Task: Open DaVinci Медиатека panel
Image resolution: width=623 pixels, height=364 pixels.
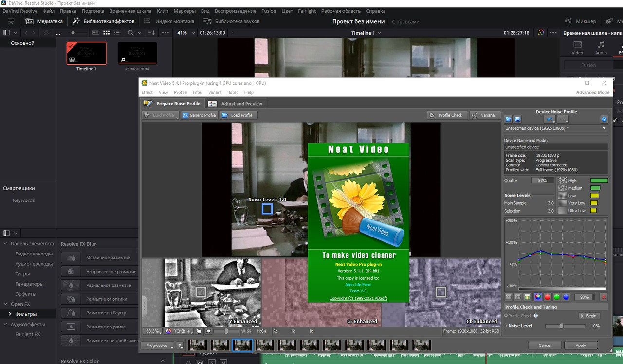Action: 44,21
